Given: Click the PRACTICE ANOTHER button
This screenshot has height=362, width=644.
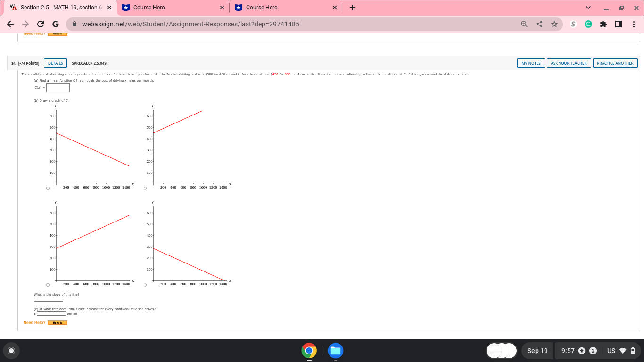Looking at the screenshot, I should (x=615, y=63).
